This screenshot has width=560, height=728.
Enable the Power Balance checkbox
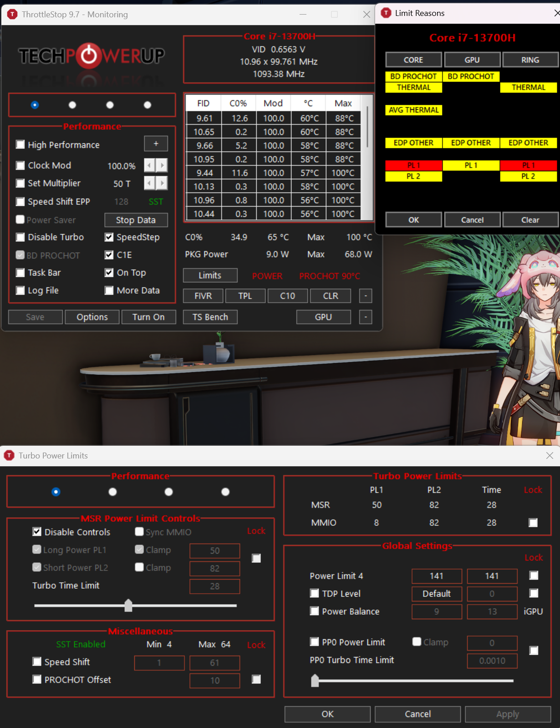[x=314, y=611]
